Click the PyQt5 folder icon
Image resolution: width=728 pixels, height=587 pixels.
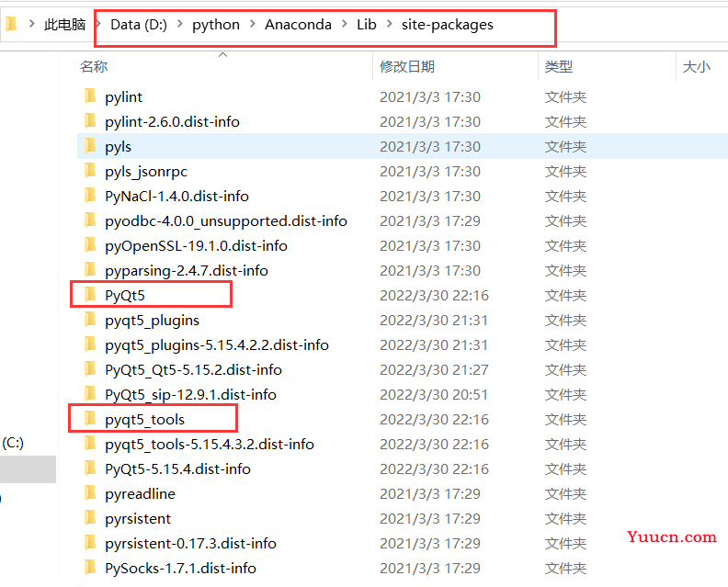click(x=90, y=295)
